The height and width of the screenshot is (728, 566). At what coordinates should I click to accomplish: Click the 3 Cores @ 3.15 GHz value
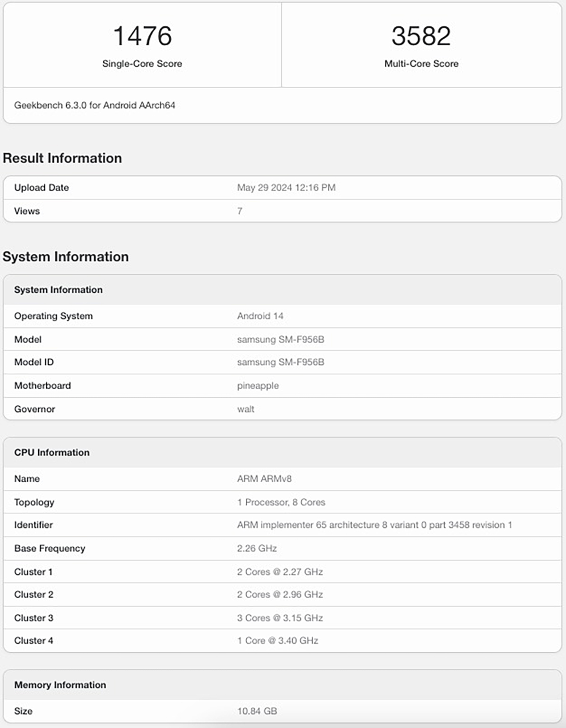tap(280, 619)
